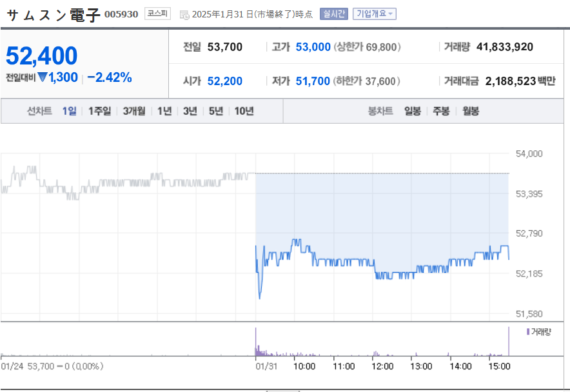This screenshot has width=570, height=392.
Task: Switch to the 5년 chart range
Action: [215, 111]
